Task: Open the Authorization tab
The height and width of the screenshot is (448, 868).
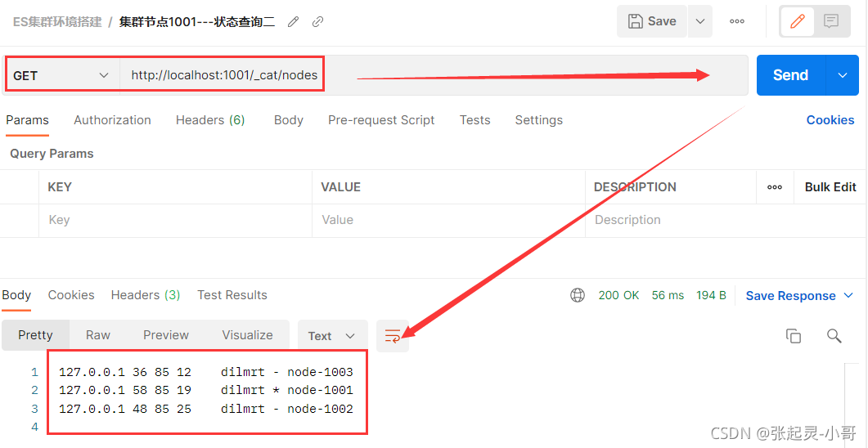Action: point(112,120)
